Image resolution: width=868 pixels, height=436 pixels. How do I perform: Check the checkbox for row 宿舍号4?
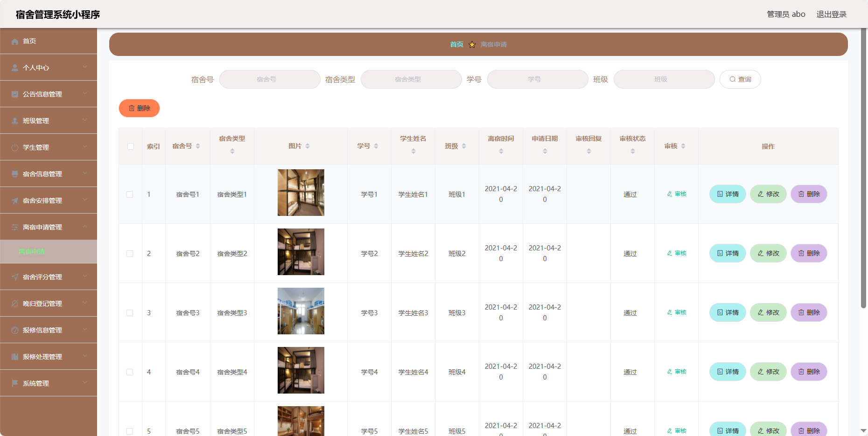click(130, 372)
